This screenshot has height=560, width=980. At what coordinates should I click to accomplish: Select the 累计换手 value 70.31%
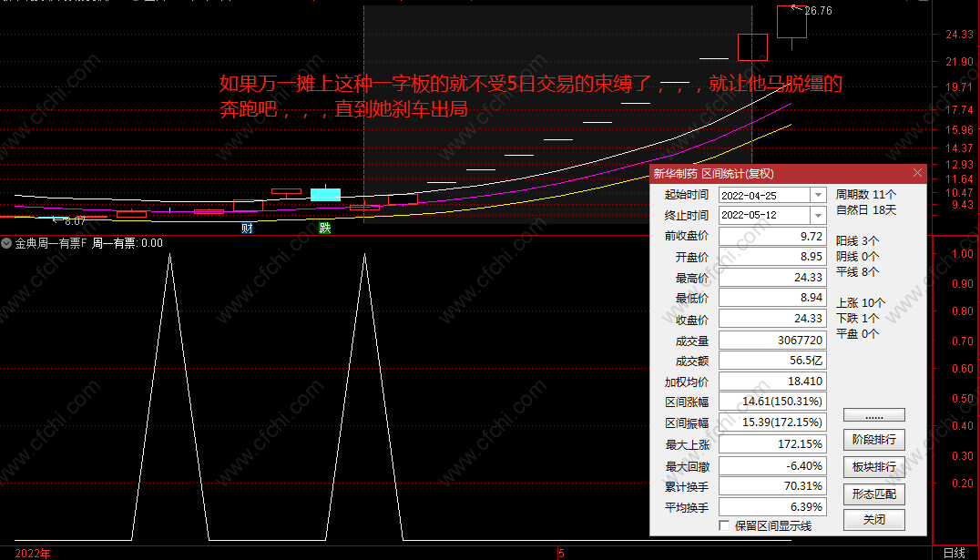pyautogui.click(x=772, y=486)
